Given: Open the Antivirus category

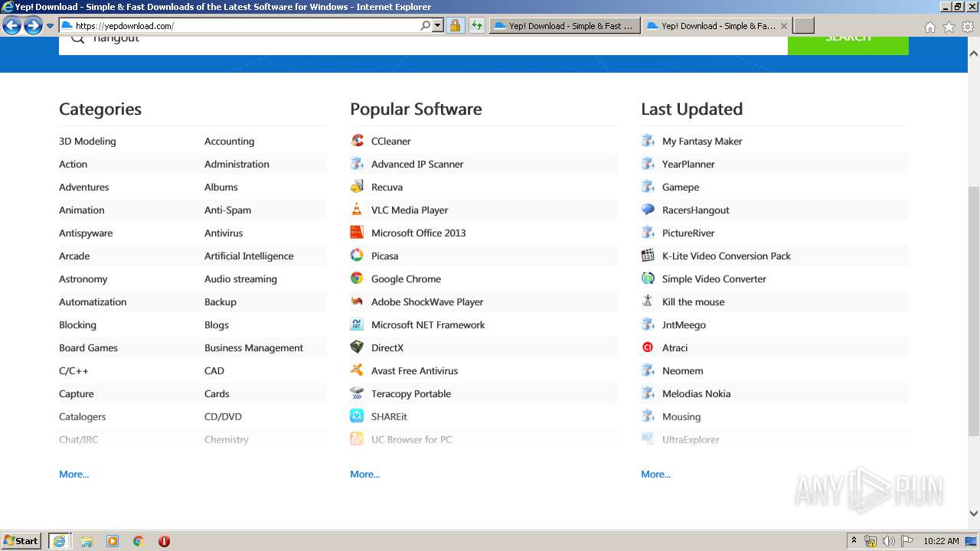Looking at the screenshot, I should 224,233.
